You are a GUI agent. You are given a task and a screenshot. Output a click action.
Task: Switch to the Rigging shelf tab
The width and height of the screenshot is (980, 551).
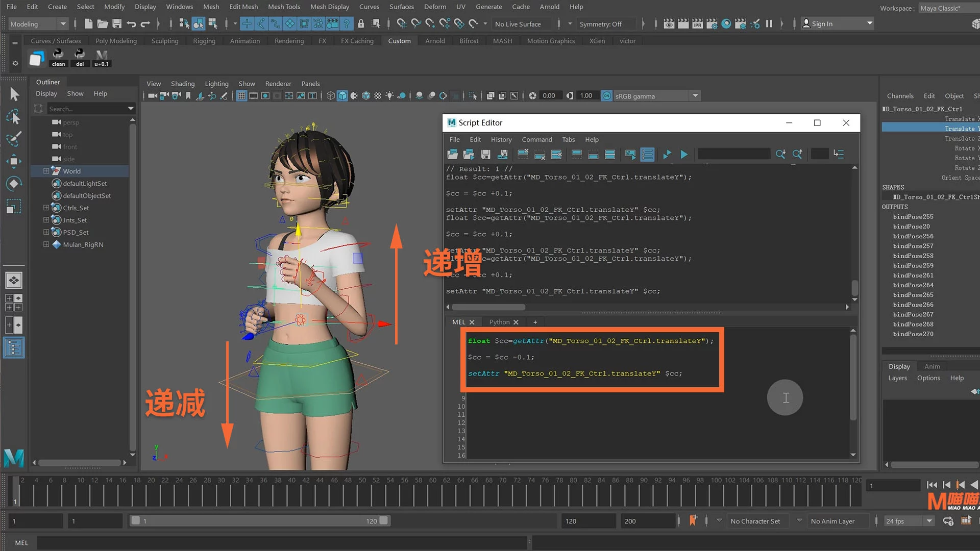point(204,41)
